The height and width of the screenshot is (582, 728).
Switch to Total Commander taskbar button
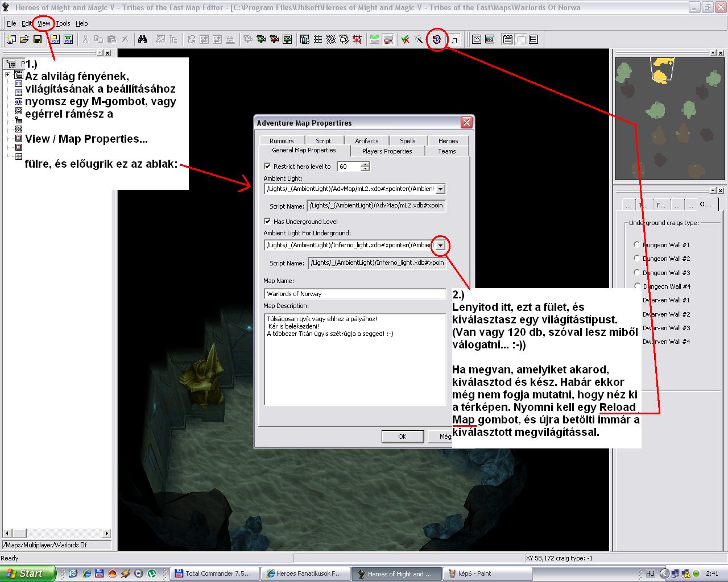click(x=215, y=573)
